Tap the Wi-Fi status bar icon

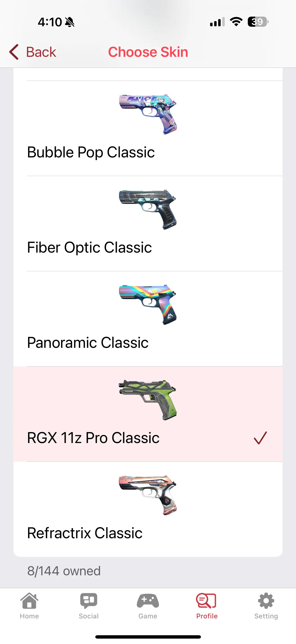tap(236, 22)
